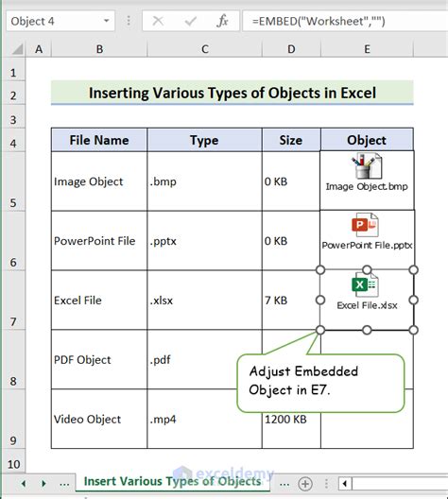Screen dimensions: 448x499
Task: Click the formula bar expand dots handle
Action: [x=129, y=21]
